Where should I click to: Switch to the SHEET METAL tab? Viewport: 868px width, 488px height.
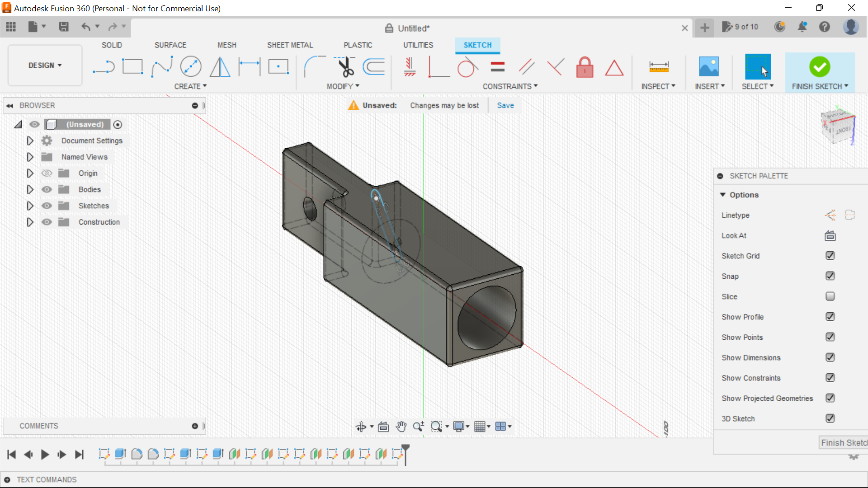coord(290,45)
